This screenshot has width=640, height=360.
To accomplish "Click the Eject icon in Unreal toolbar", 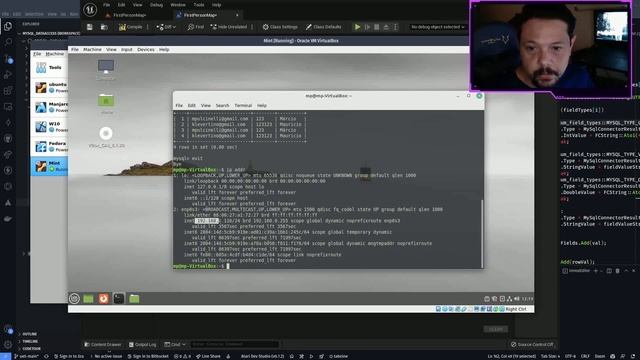I will tap(386, 27).
